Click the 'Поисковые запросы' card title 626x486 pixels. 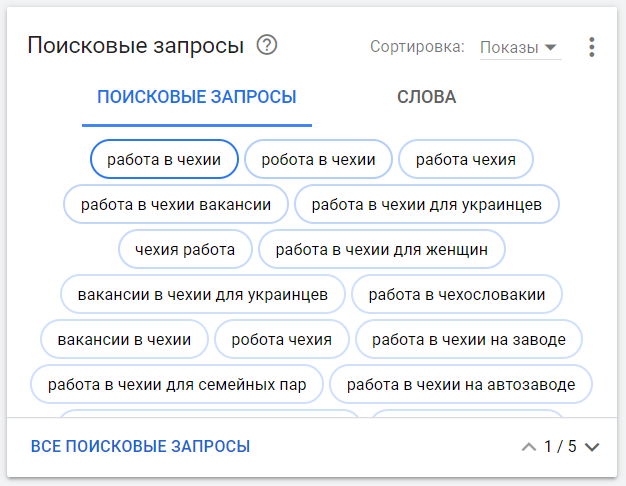click(136, 45)
